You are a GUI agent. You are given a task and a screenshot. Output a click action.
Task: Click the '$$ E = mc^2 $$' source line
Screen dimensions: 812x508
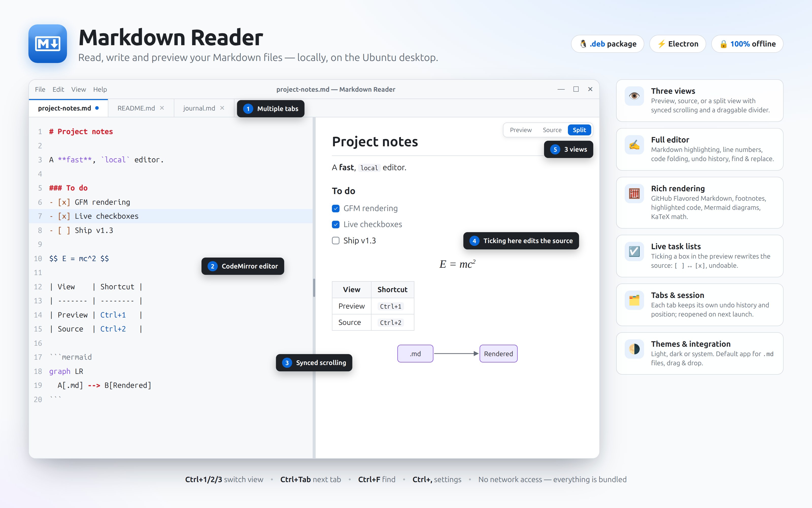[79, 258]
